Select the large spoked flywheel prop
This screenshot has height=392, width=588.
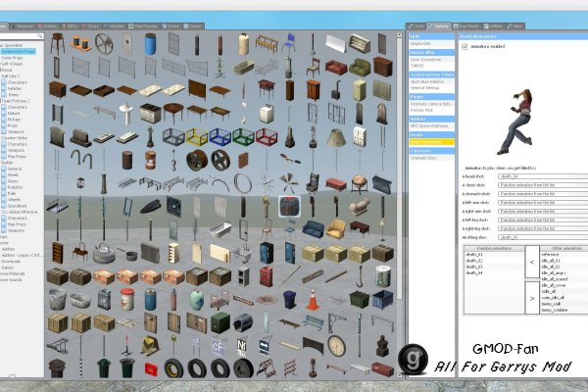(x=104, y=44)
